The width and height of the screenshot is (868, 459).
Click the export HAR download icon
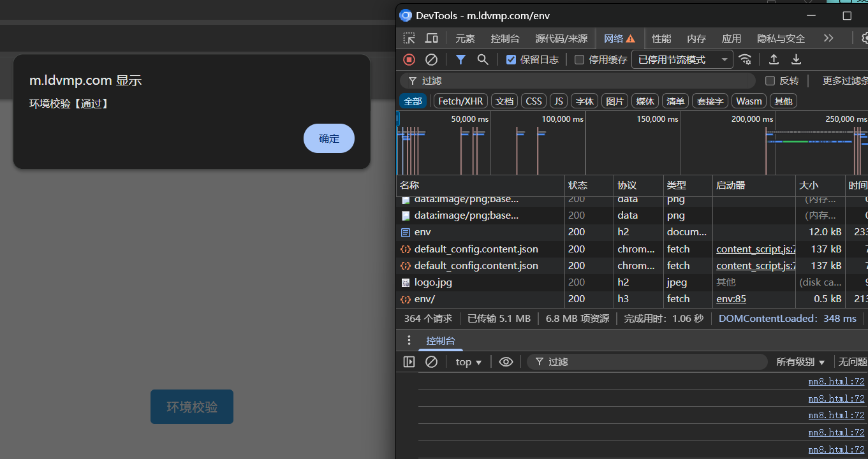pos(796,59)
